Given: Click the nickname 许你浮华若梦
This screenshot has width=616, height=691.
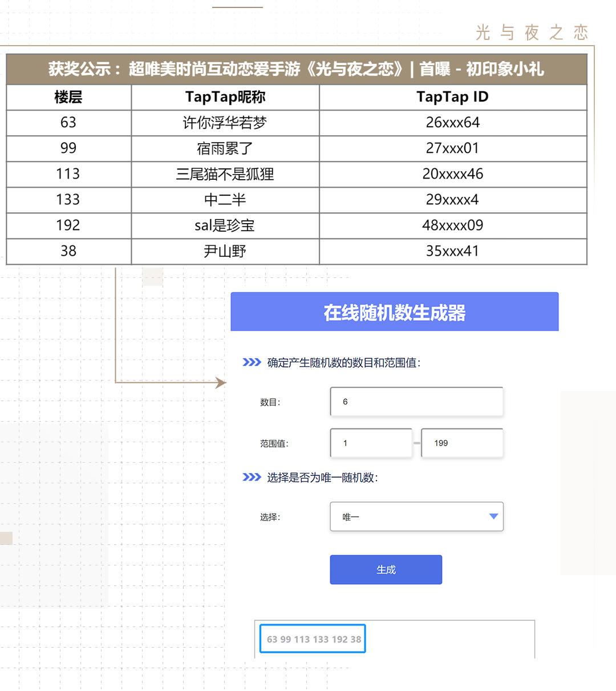Looking at the screenshot, I should tap(225, 123).
